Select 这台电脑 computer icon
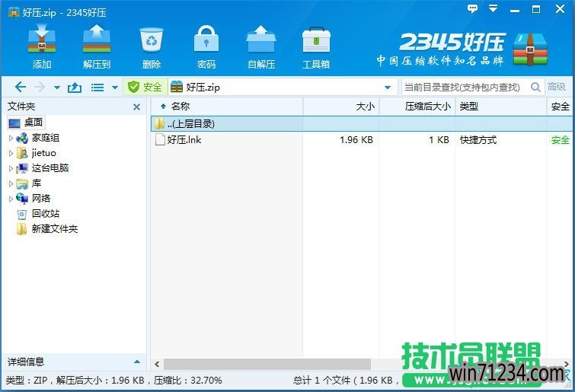575x392 pixels. [x=22, y=168]
